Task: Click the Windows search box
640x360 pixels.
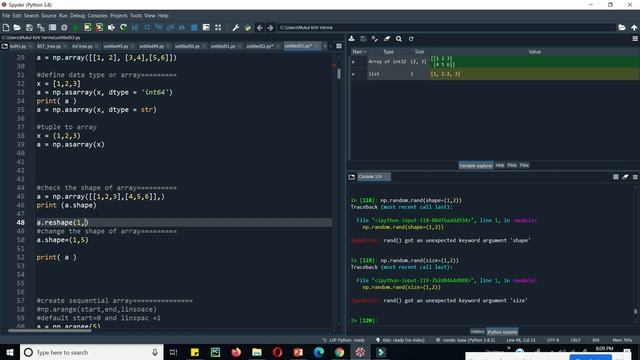Action: point(91,352)
